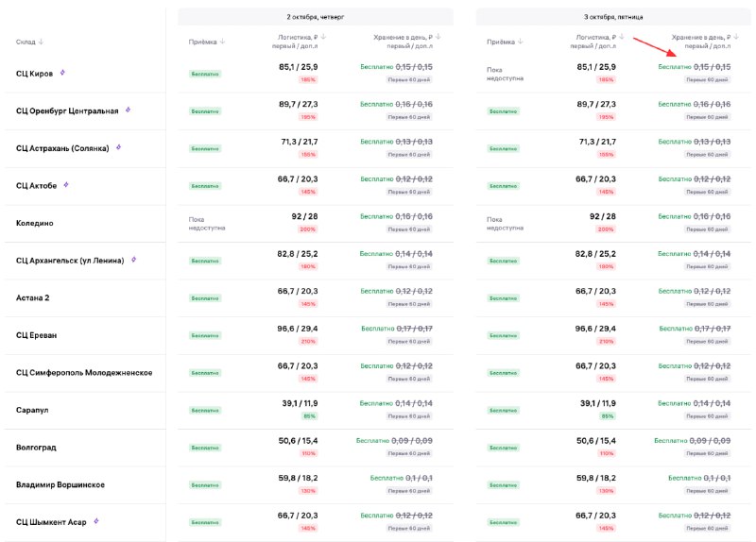Click the green 85% badge for Сарапул, 2 октября
756x542 pixels.
(309, 416)
